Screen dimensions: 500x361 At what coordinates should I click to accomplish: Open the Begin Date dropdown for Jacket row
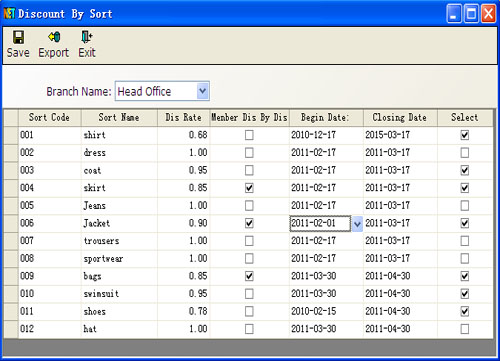tap(357, 223)
